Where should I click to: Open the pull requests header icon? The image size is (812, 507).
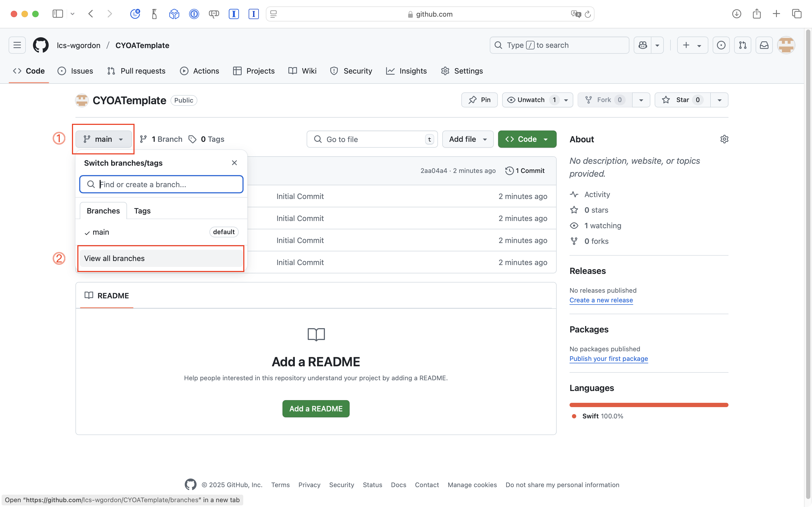click(x=742, y=45)
